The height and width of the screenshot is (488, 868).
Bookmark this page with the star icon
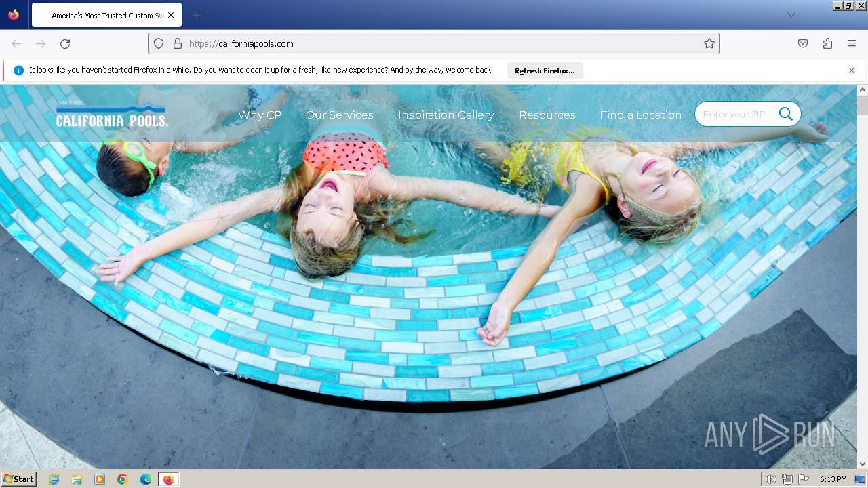pyautogui.click(x=709, y=43)
